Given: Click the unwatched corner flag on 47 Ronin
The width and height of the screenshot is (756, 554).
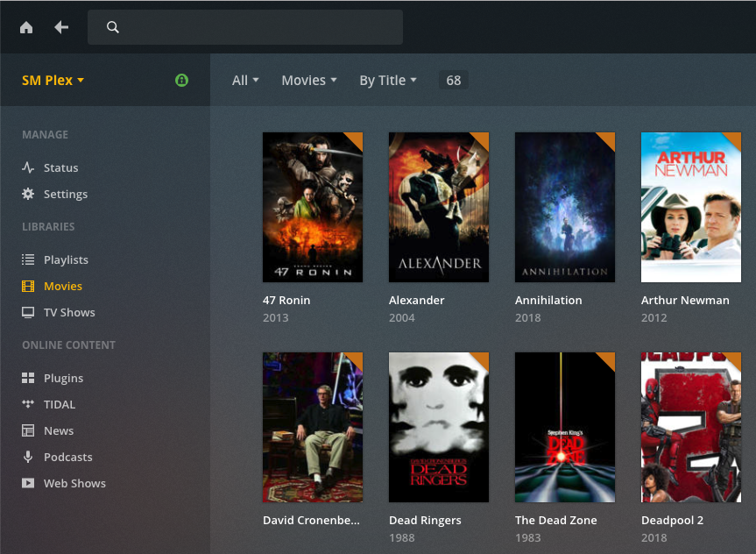Looking at the screenshot, I should pyautogui.click(x=356, y=139).
